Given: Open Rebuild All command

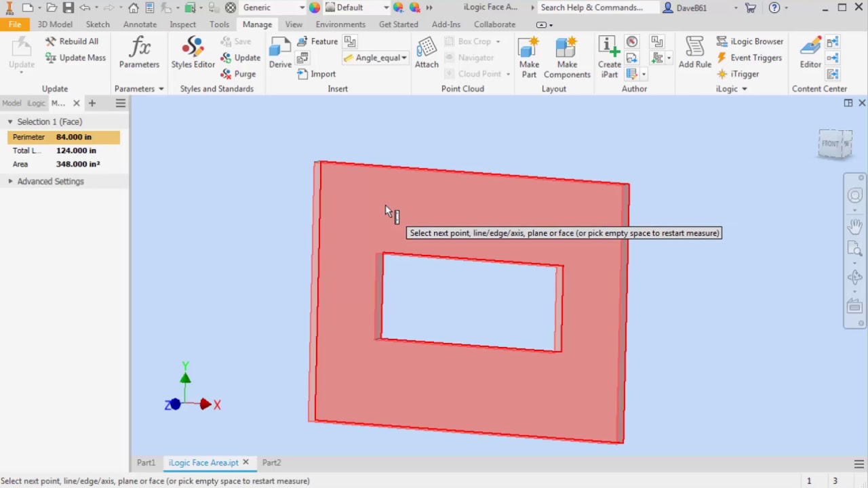Looking at the screenshot, I should (x=72, y=41).
